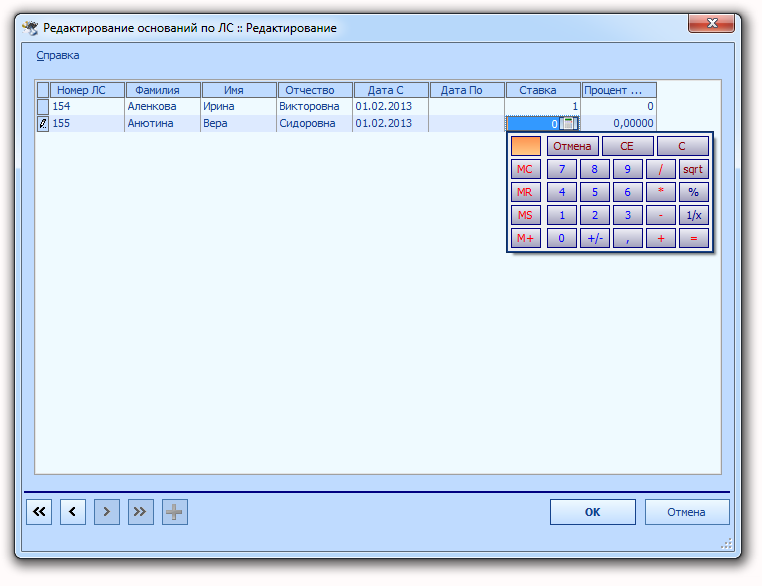Click calculator sqrt key

click(693, 169)
